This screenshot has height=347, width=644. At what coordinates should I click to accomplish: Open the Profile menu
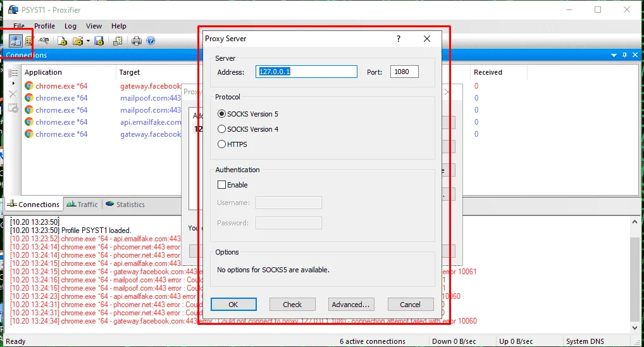44,26
